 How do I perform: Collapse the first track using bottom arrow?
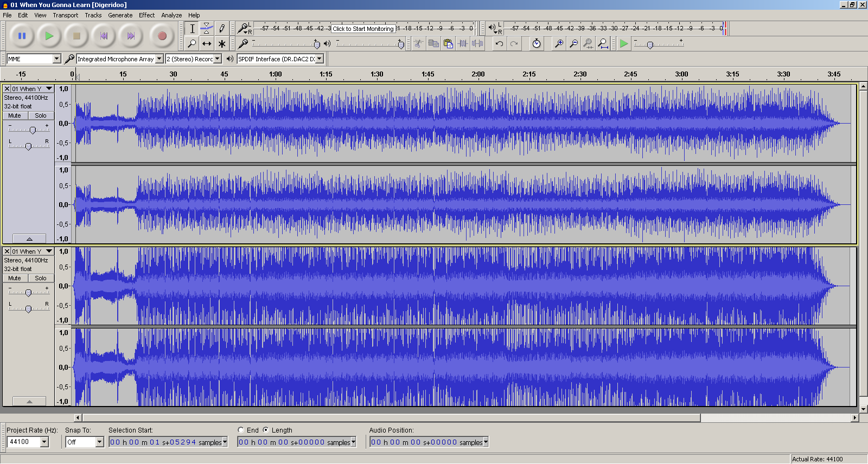[29, 239]
